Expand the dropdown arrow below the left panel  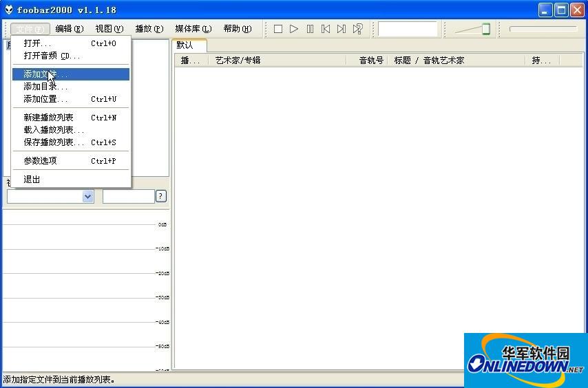pos(87,196)
